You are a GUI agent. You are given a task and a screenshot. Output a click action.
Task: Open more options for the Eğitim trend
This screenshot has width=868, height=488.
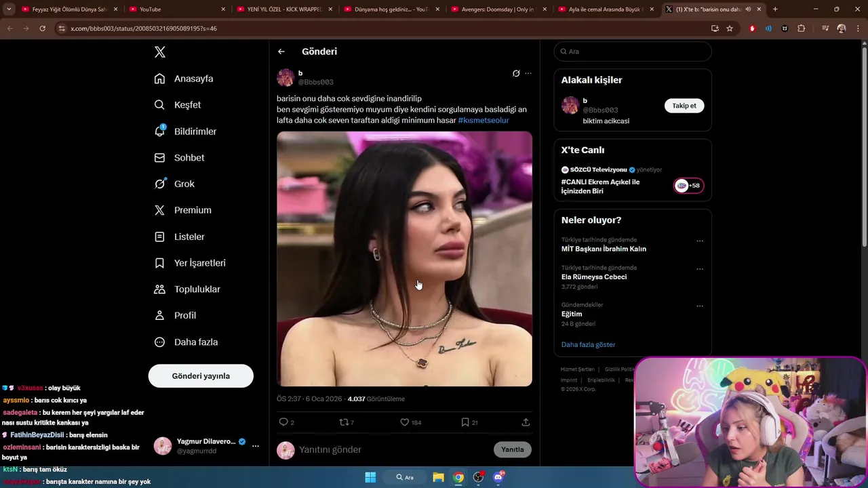[700, 306]
